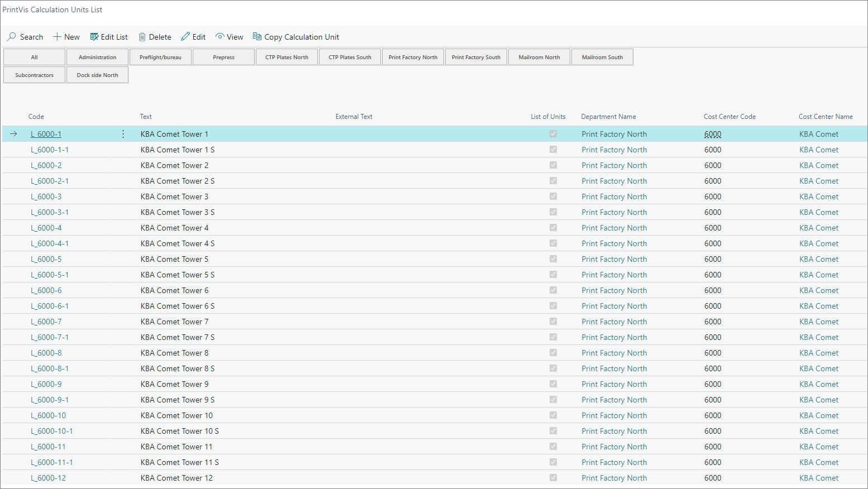Toggle List of Units for KBA Comet Tower 1 S

[x=553, y=150]
